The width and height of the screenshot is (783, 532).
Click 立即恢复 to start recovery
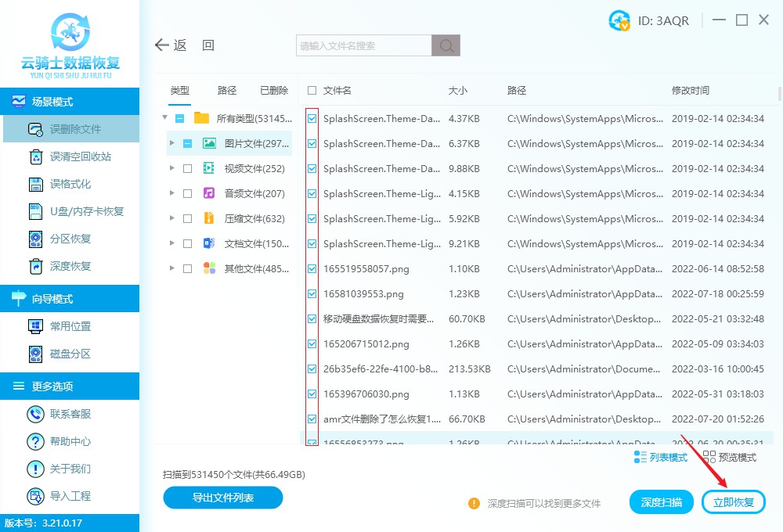pos(733,501)
